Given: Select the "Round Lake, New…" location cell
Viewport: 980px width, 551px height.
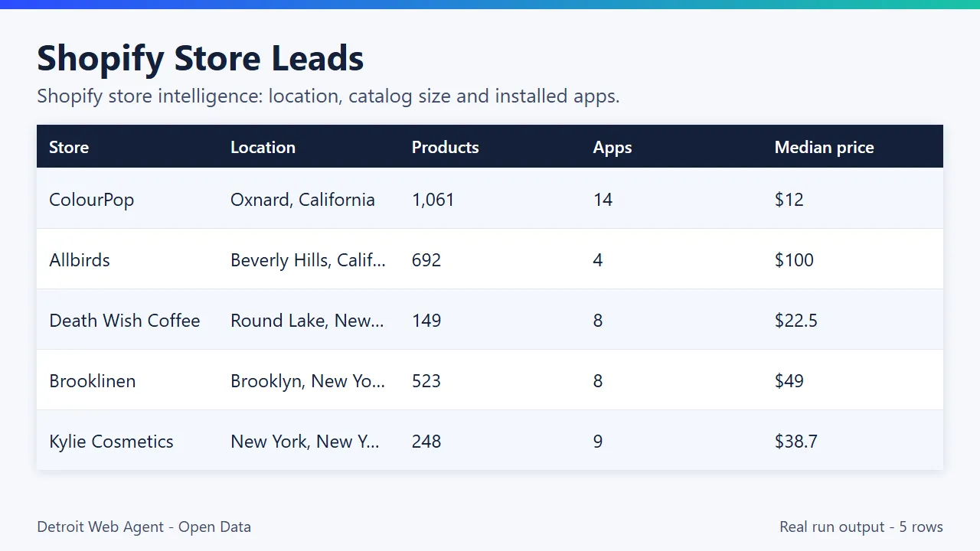Looking at the screenshot, I should [x=307, y=321].
